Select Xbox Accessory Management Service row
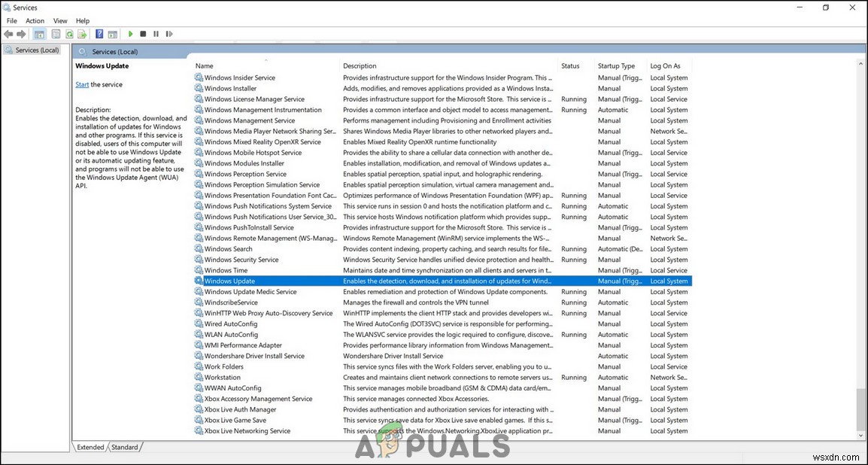This screenshot has height=465, width=868. pyautogui.click(x=443, y=399)
